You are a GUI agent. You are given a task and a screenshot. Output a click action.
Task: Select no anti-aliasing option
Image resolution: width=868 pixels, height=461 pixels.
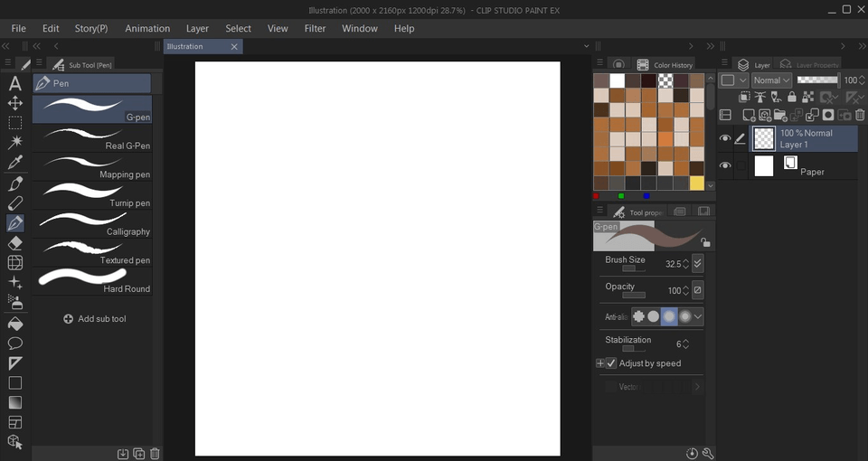(639, 316)
